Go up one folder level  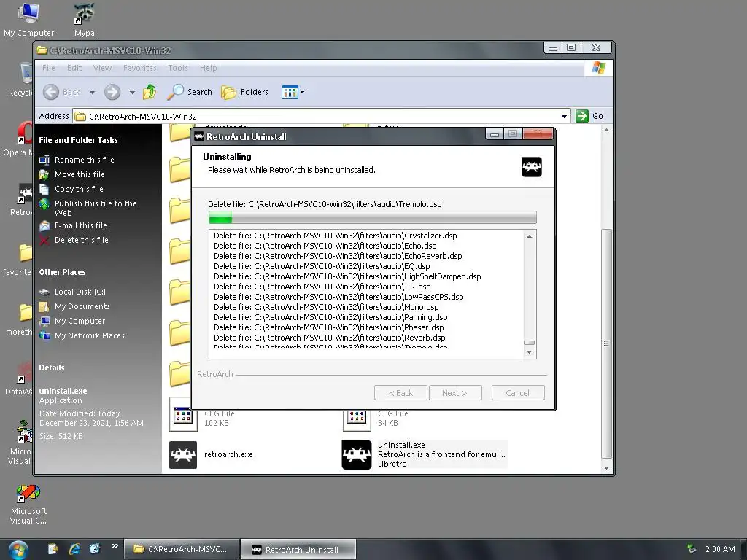click(150, 92)
